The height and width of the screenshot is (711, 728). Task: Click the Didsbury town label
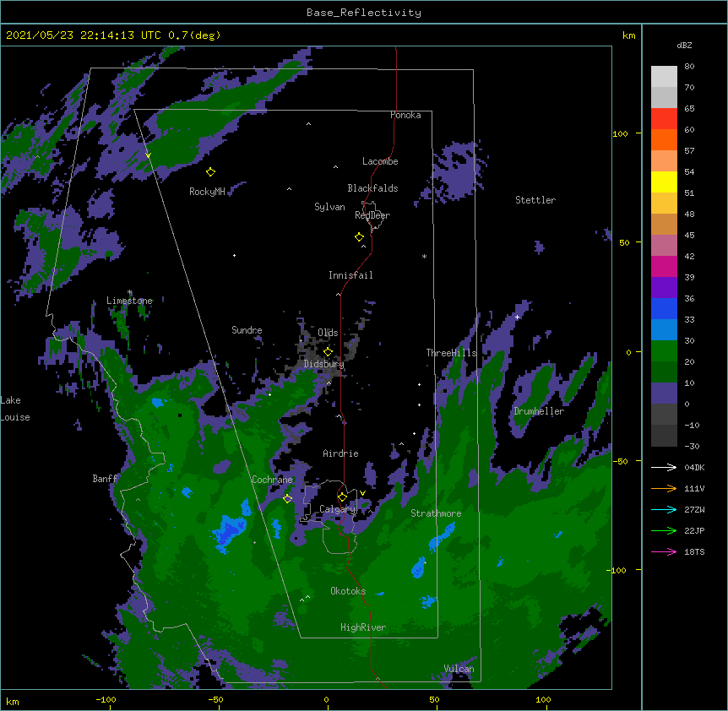(324, 364)
